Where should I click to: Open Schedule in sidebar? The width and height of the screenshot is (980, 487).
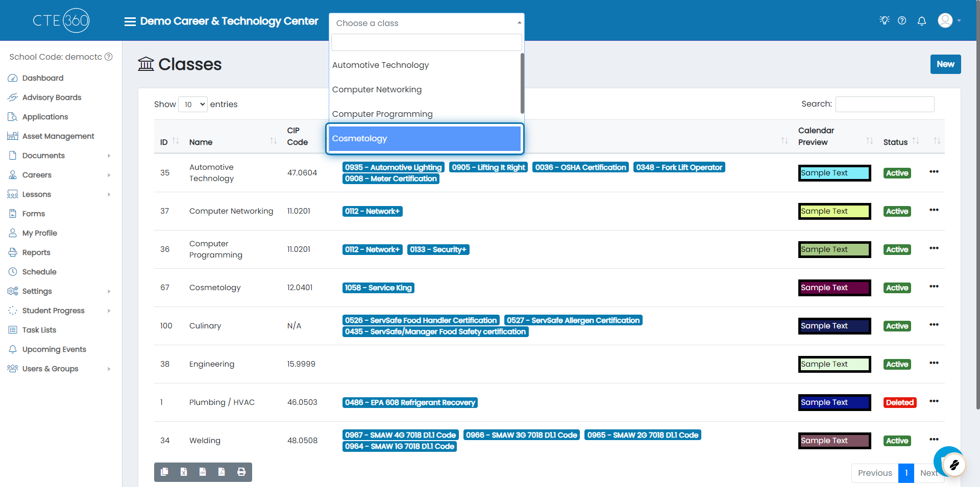[39, 272]
